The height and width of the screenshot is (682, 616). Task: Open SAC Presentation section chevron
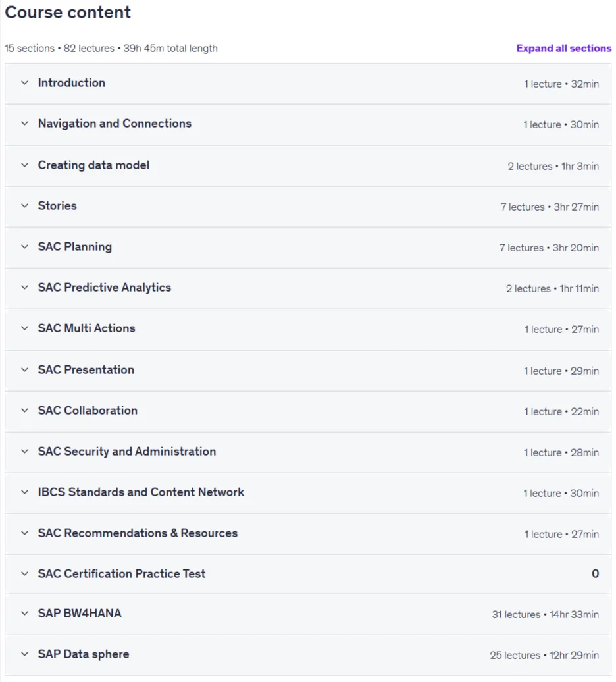[x=25, y=370]
